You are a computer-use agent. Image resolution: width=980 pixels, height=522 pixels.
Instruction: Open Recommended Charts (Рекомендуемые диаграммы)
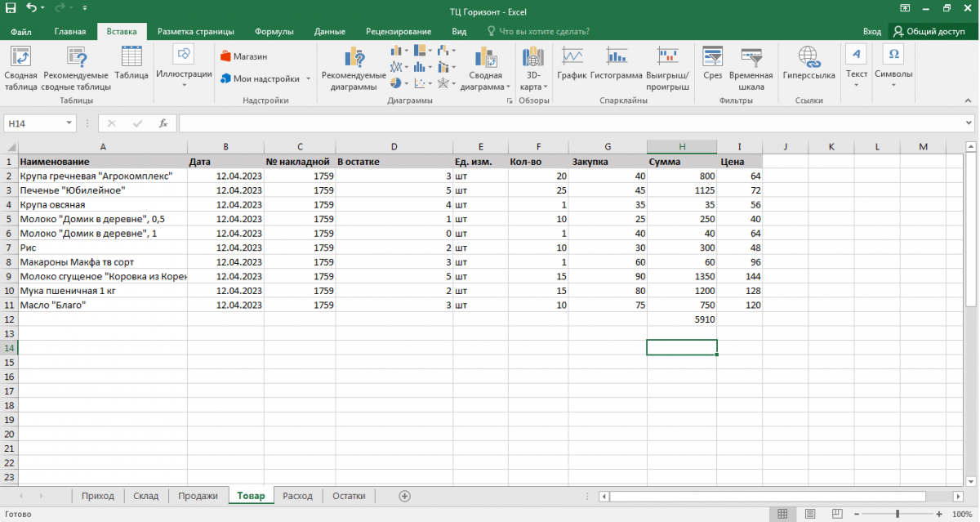[x=354, y=68]
